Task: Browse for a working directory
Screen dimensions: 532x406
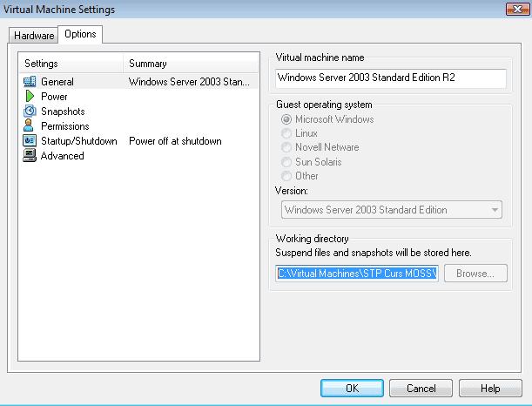Action: coord(475,274)
